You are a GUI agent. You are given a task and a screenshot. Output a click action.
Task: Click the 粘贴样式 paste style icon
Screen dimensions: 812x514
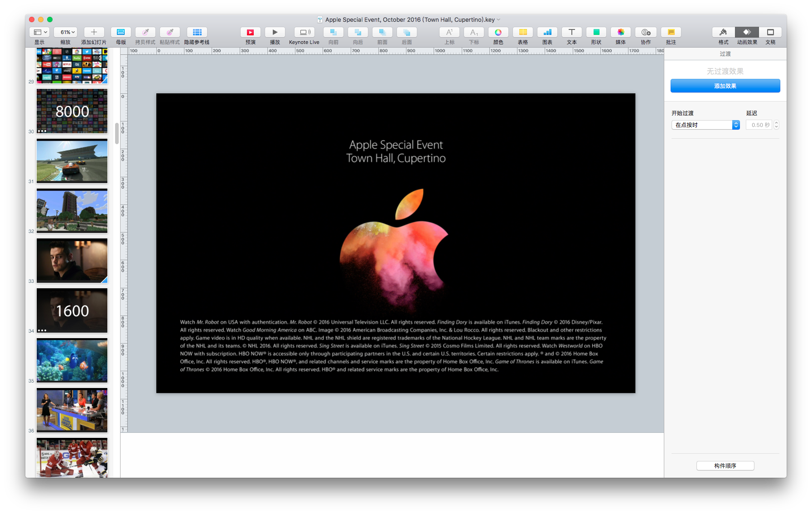point(170,32)
